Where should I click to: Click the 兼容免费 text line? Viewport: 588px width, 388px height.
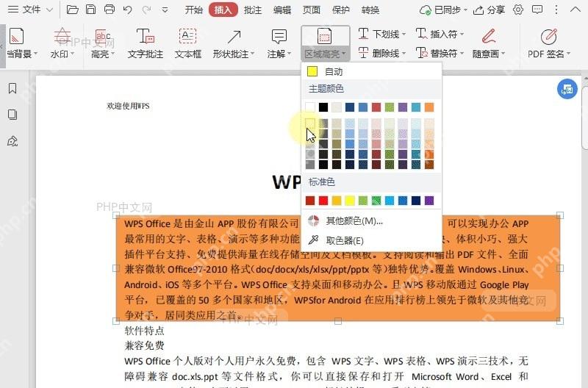click(144, 345)
